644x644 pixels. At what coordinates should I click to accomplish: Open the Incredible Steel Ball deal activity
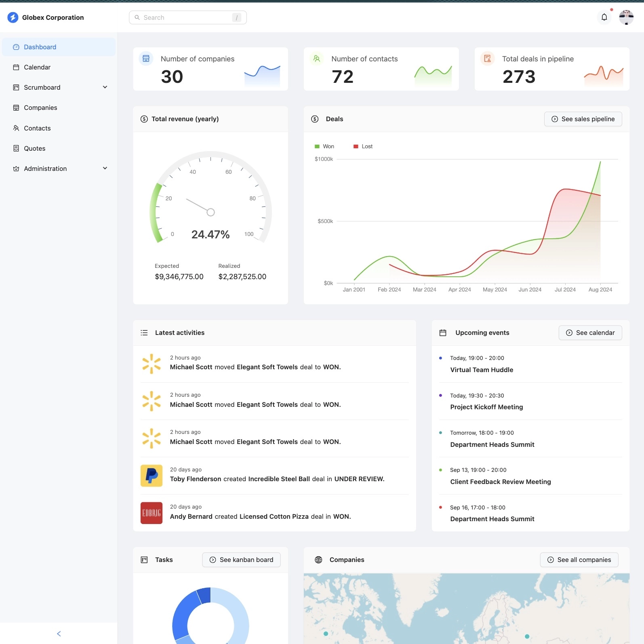[275, 476]
